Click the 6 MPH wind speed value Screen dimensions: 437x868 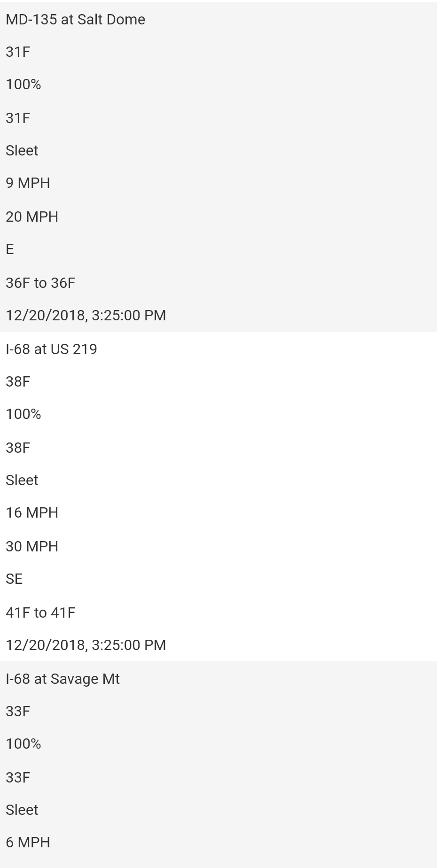(28, 843)
